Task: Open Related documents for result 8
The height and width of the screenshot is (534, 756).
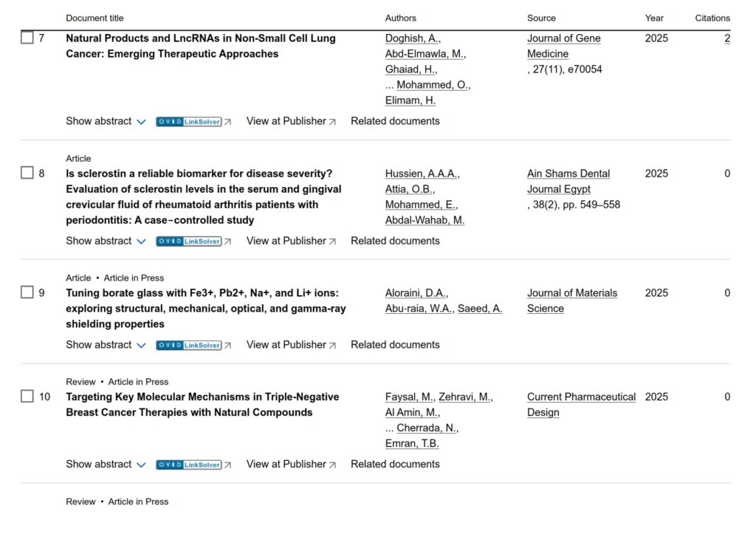Action: pyautogui.click(x=395, y=241)
